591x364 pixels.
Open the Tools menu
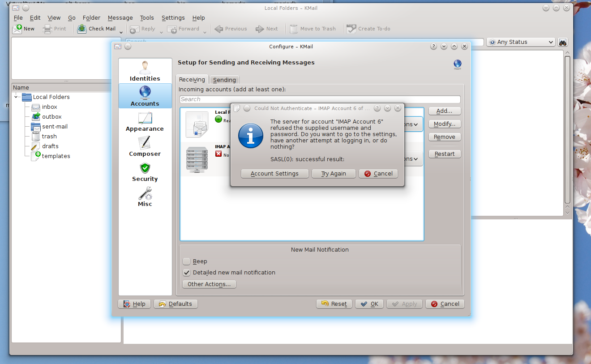147,17
